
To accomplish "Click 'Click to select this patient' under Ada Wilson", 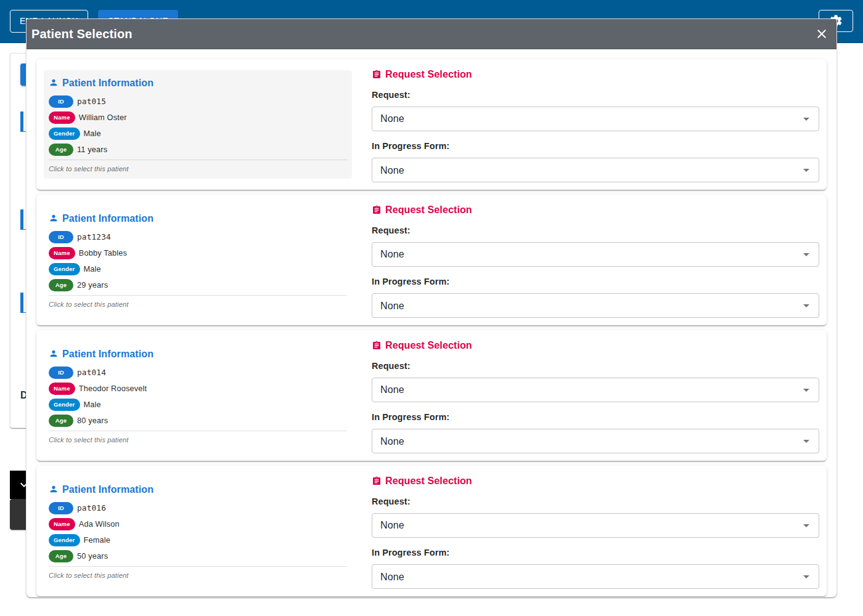I will 89,575.
